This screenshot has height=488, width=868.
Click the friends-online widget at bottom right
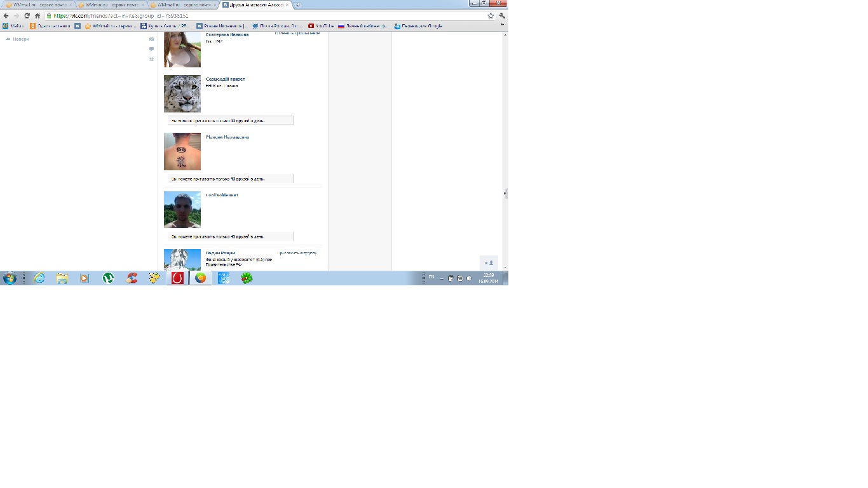coord(489,262)
